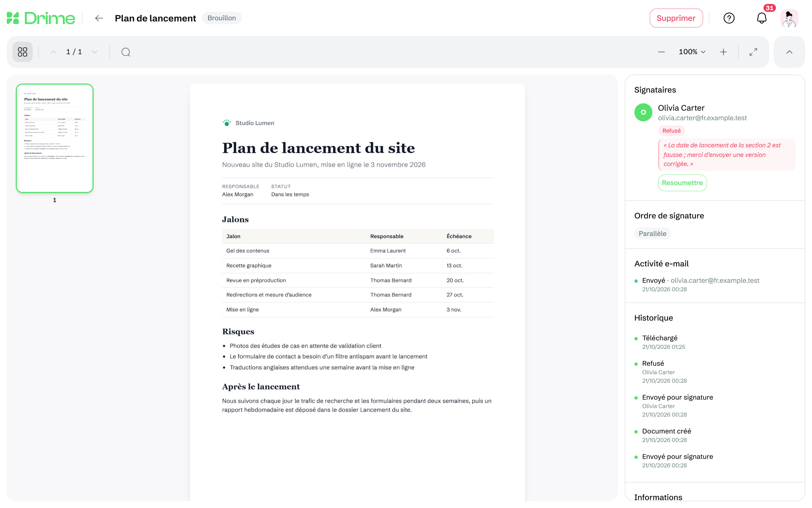Screen dimensions: 812x508
Task: Click Olivia Carter's green avatar circle
Action: coord(643,112)
